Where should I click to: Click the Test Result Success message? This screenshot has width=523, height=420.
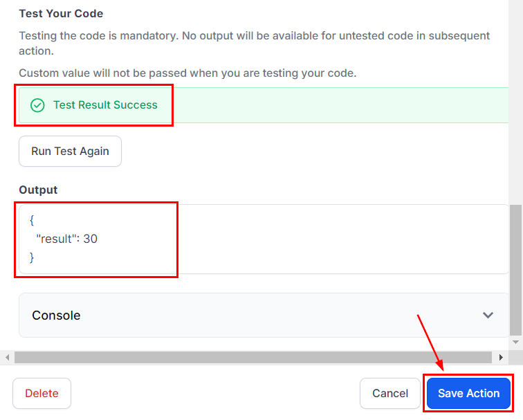(x=105, y=105)
